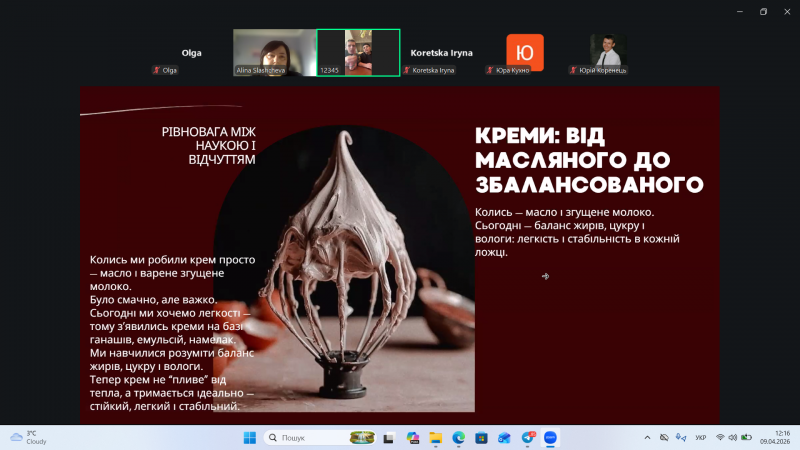Click Юрій Коренець's participant photo
Screen dimensions: 800x450
[x=604, y=50]
